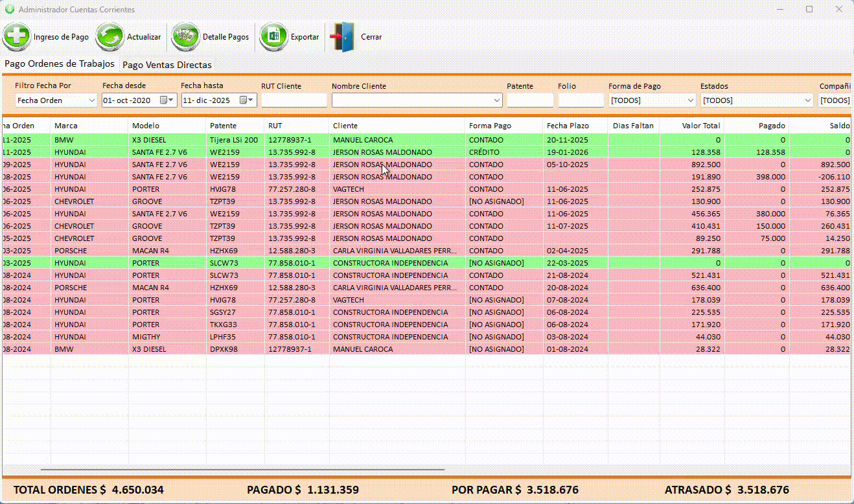Click the Exportar Excel icon
Image resolution: width=854 pixels, height=504 pixels.
click(273, 37)
